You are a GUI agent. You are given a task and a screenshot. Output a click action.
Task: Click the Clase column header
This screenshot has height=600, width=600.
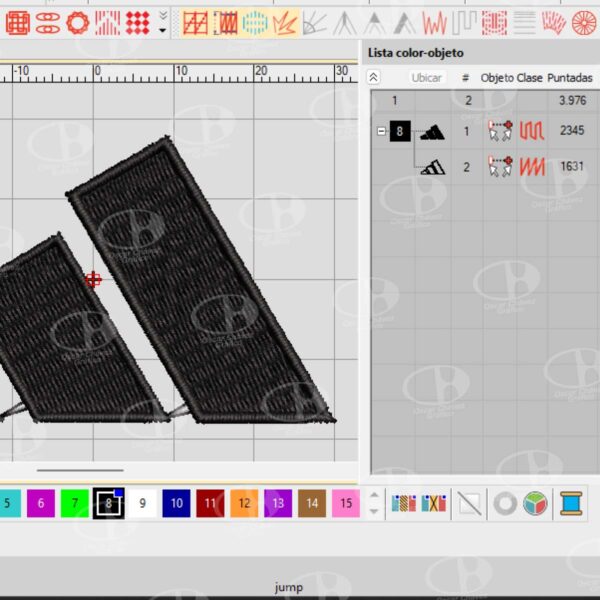pos(530,78)
